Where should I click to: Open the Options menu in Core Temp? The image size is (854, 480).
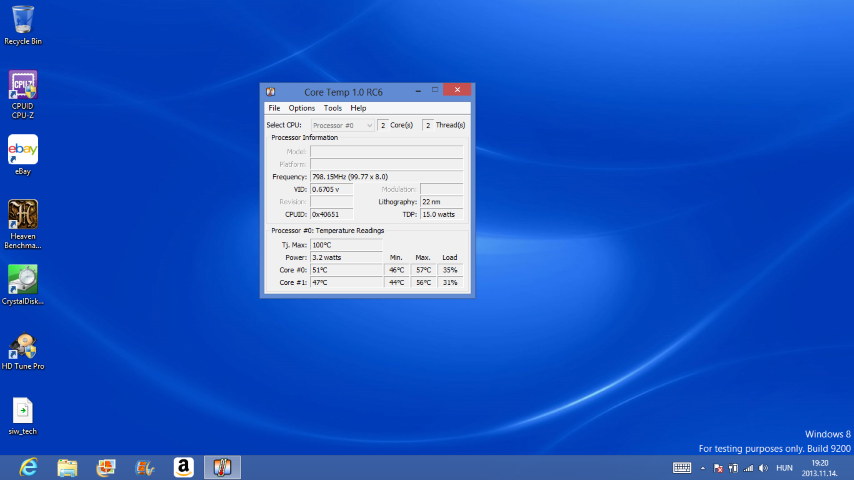click(301, 108)
